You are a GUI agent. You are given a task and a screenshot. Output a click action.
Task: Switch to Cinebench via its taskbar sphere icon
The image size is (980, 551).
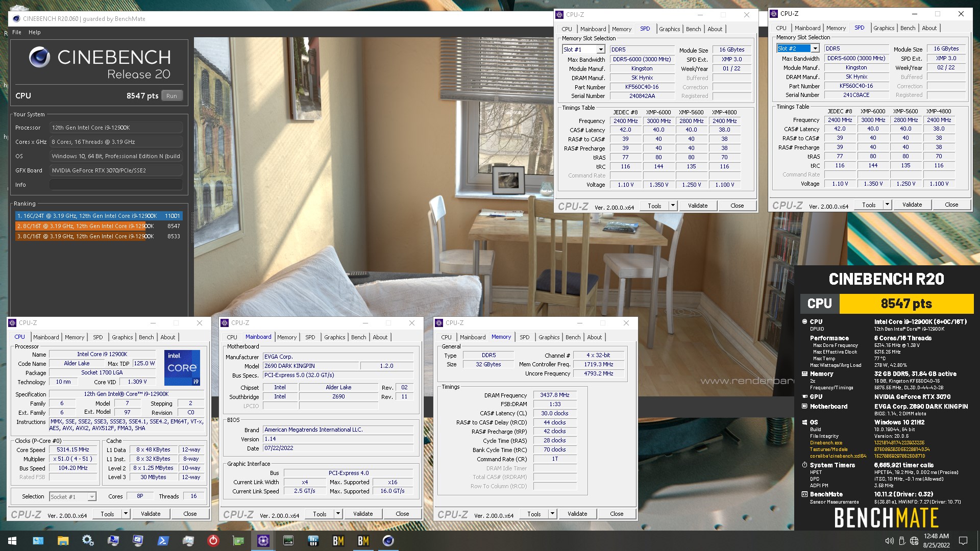[x=388, y=541]
